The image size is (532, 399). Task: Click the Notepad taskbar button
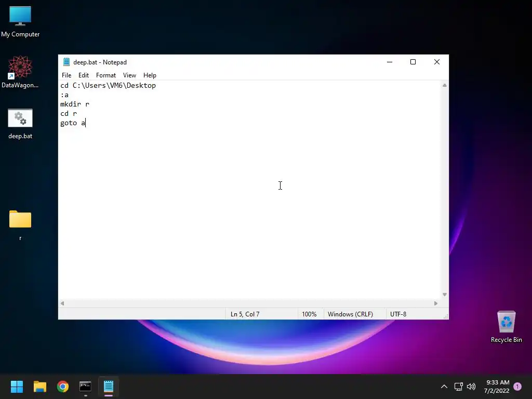[109, 387]
